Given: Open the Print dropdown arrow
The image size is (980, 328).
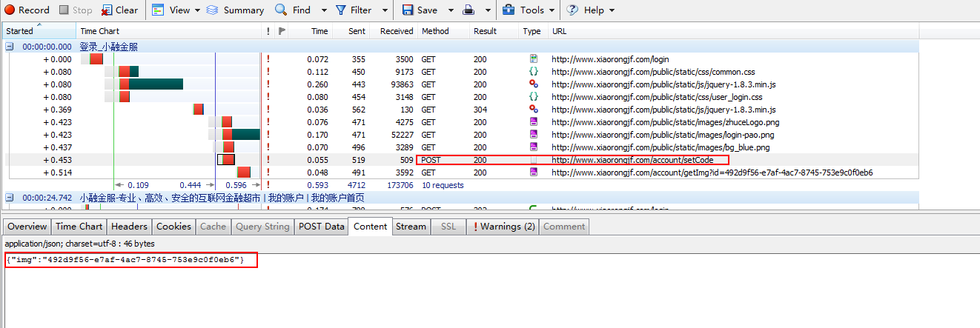Looking at the screenshot, I should tap(487, 10).
